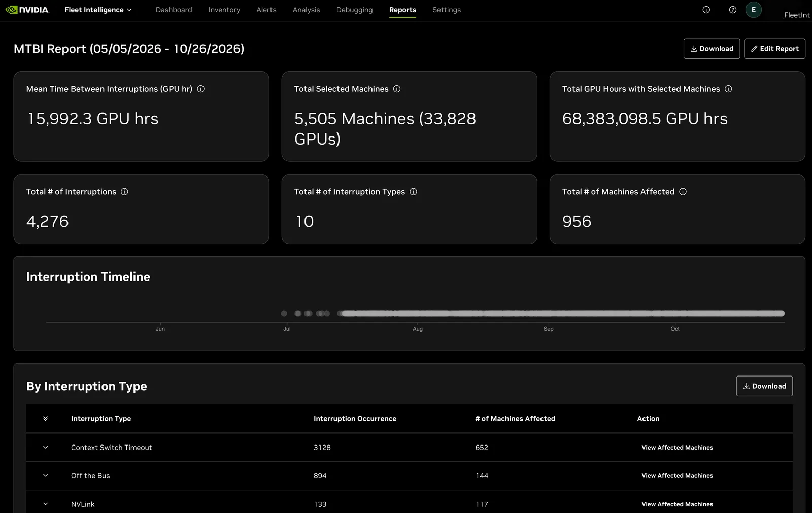Show info for Total # of Interruption Types

pyautogui.click(x=413, y=192)
